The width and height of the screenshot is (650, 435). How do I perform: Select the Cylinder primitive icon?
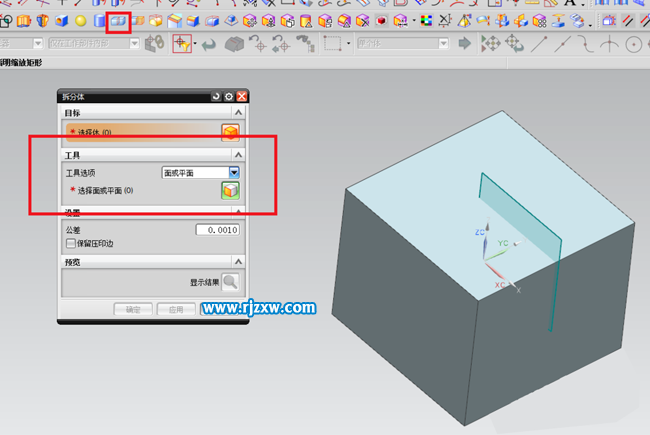(x=99, y=21)
